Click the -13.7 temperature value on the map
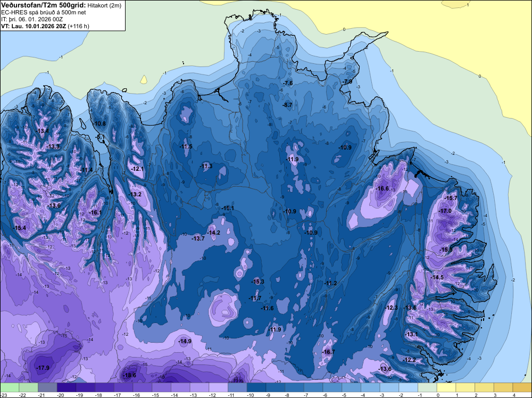Image resolution: width=532 pixels, height=398 pixels. 198,238
